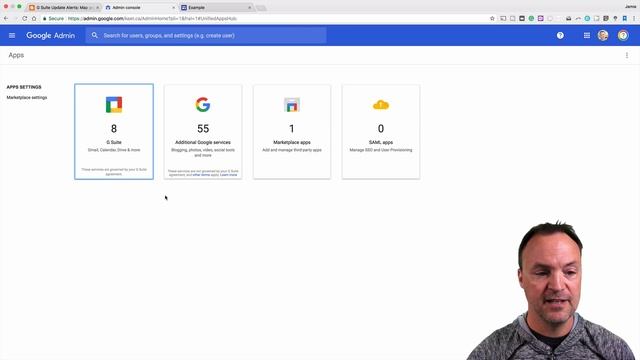
Task: Open the G Suite card with 8 services
Action: [x=114, y=131]
